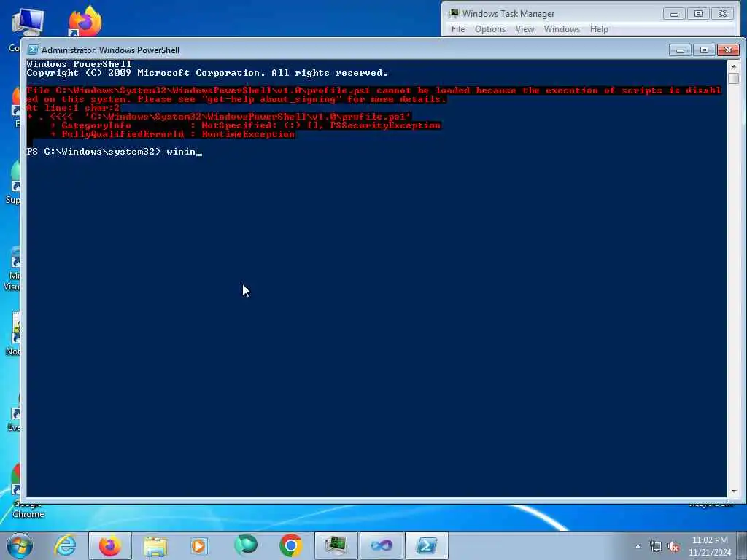This screenshot has width=747, height=560.
Task: Click the PowerShell prompt line with 'winin'
Action: [x=115, y=152]
